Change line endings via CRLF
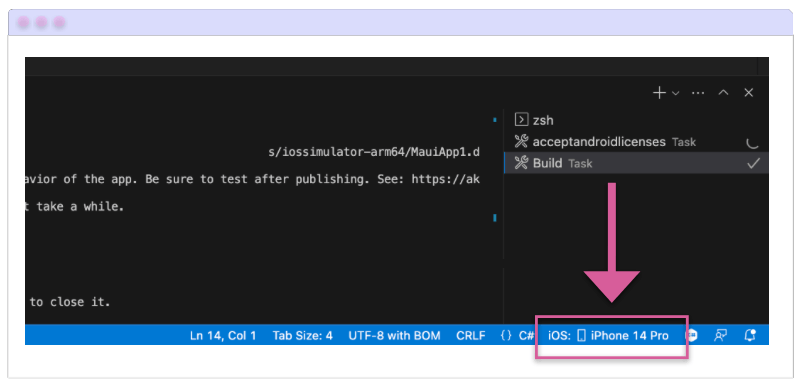This screenshot has width=803, height=388. pyautogui.click(x=471, y=336)
